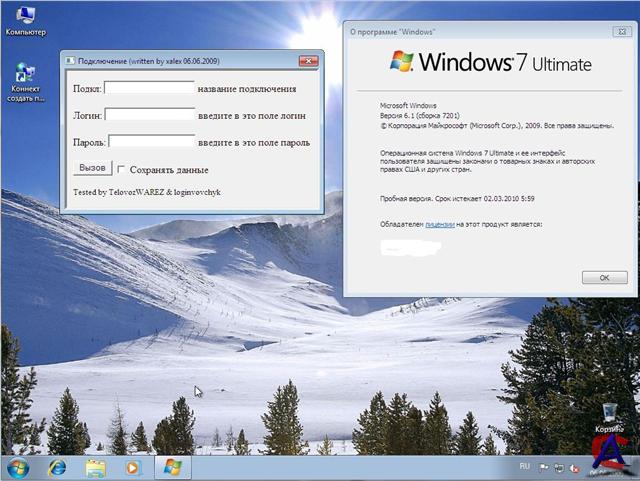Close the Подключение window
Image resolution: width=640 pixels, height=481 pixels.
pyautogui.click(x=307, y=60)
